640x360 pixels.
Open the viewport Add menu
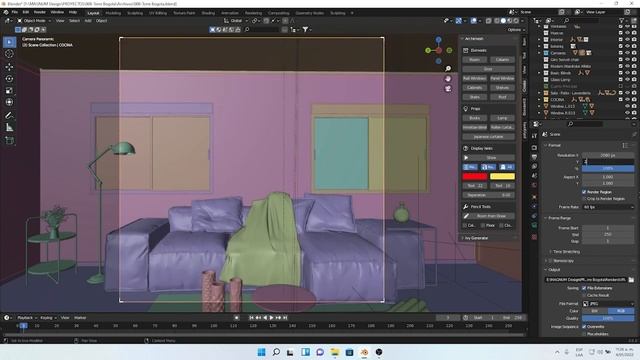click(x=88, y=20)
